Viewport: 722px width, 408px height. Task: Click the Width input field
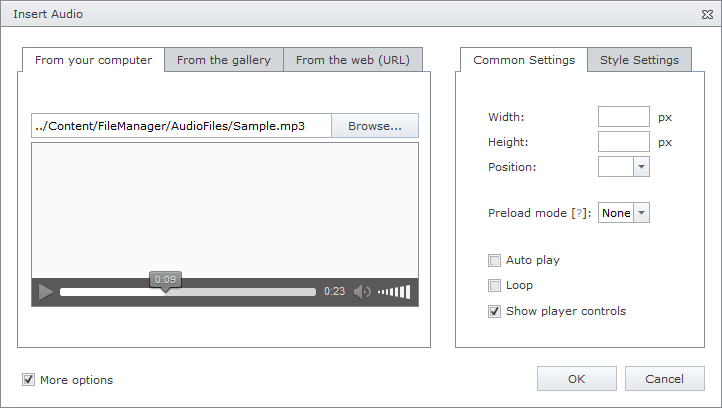(x=623, y=117)
